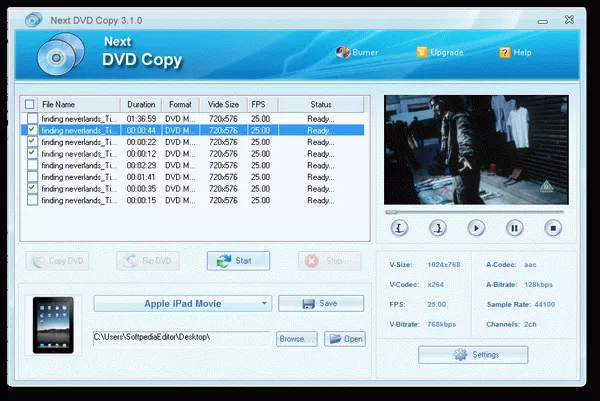
Task: Click the 2ch Channels value
Action: 530,324
